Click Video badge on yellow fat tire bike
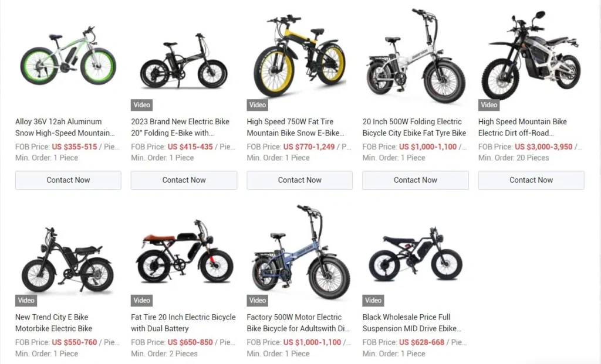 tap(258, 105)
